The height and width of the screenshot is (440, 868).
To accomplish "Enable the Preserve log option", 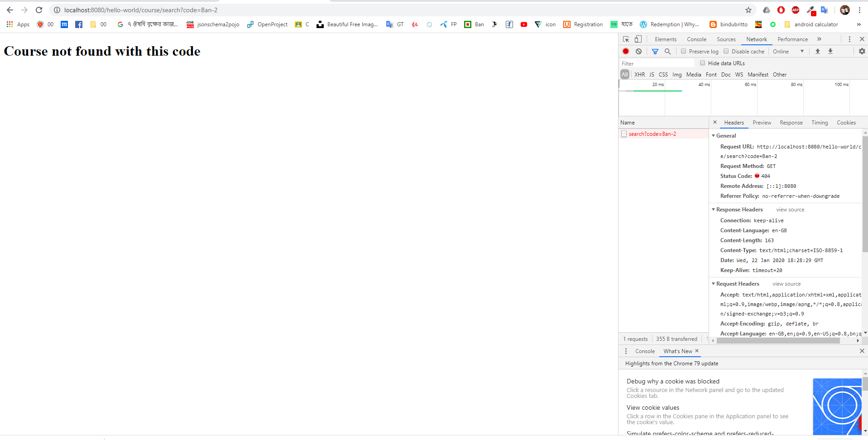I will pos(684,51).
